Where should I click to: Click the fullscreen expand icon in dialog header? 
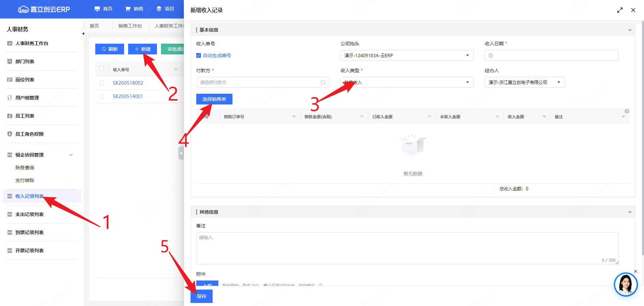point(620,10)
